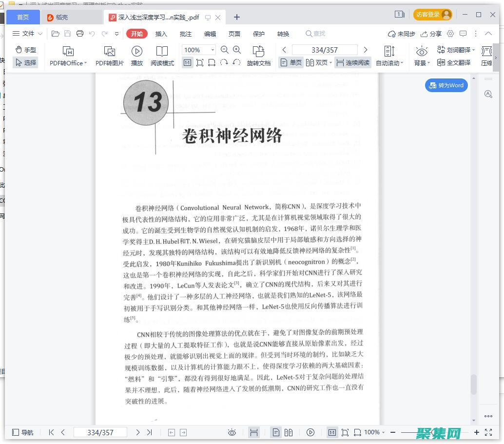
Task: Click the 转为Word button
Action: coord(446,85)
